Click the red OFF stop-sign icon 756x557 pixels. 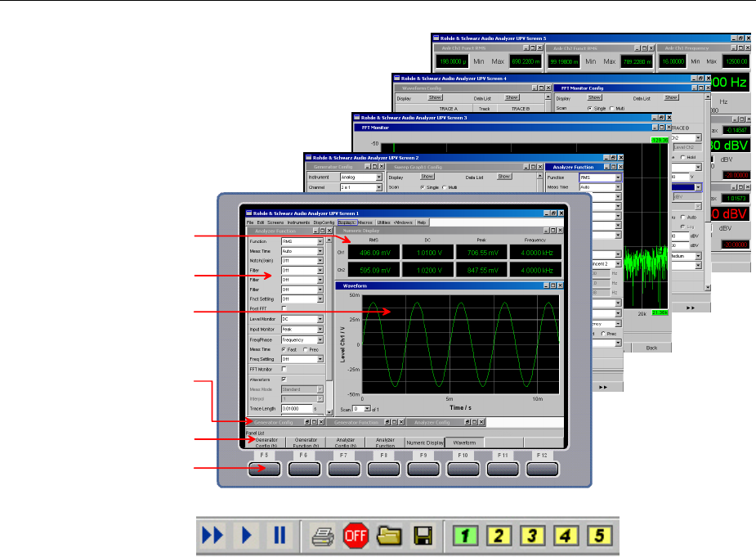356,535
